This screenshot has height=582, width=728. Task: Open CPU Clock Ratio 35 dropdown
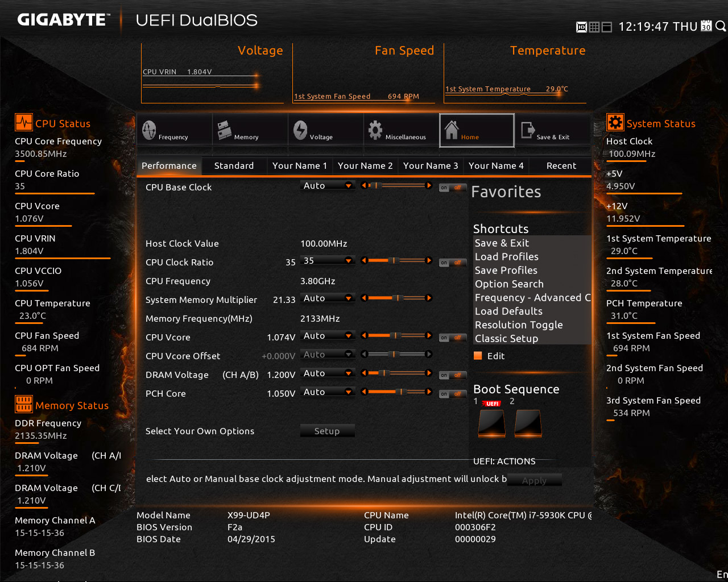point(328,261)
